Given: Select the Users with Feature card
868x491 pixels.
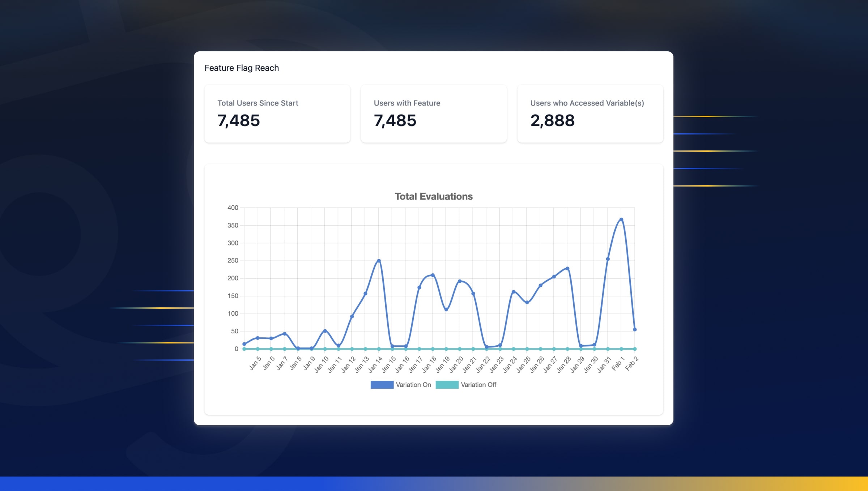Looking at the screenshot, I should click(x=434, y=114).
